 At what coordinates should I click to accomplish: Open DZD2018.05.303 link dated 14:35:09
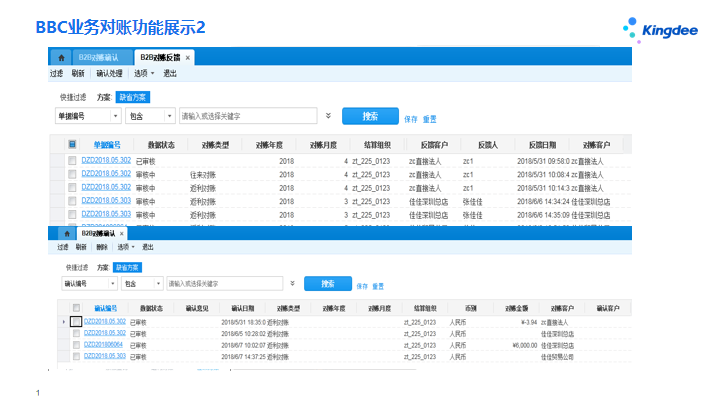pyautogui.click(x=106, y=214)
